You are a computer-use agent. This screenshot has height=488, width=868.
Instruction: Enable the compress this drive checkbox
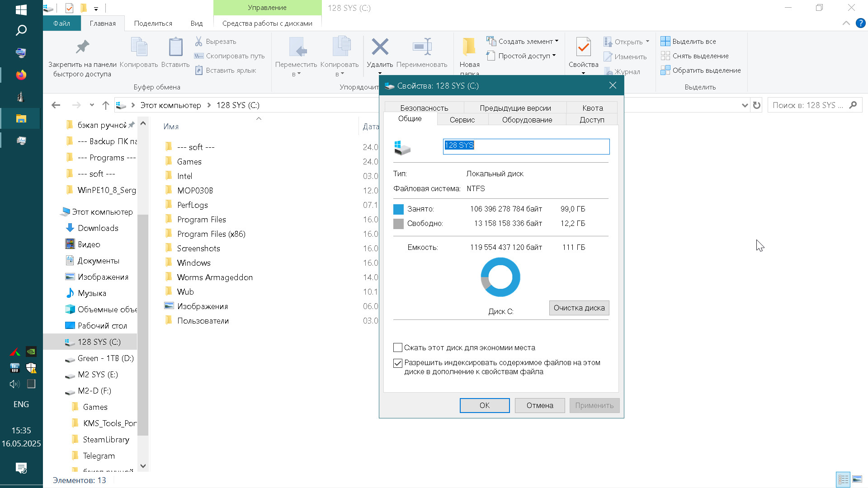tap(398, 347)
